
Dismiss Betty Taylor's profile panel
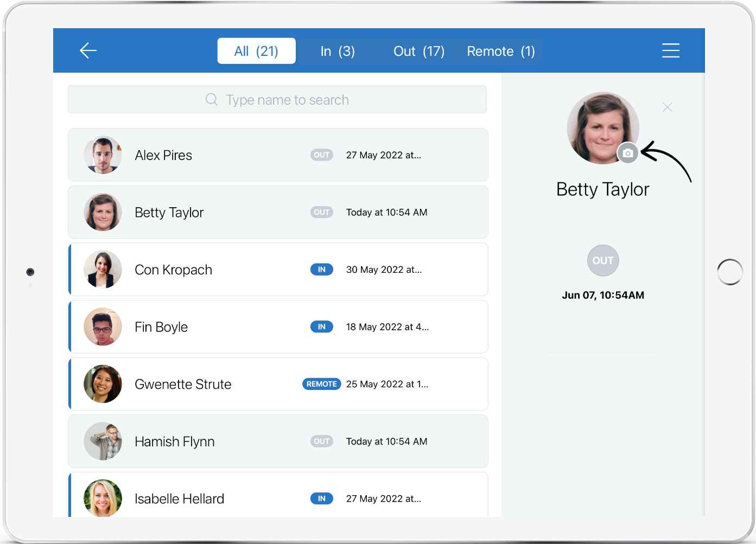coord(667,107)
